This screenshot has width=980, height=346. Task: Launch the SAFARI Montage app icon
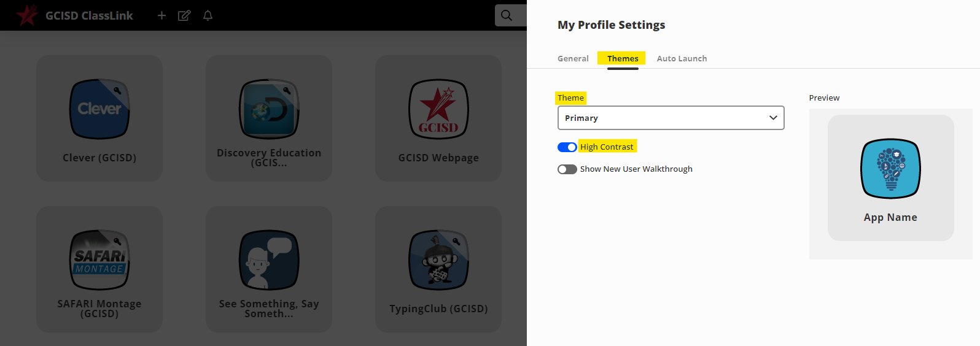[99, 260]
